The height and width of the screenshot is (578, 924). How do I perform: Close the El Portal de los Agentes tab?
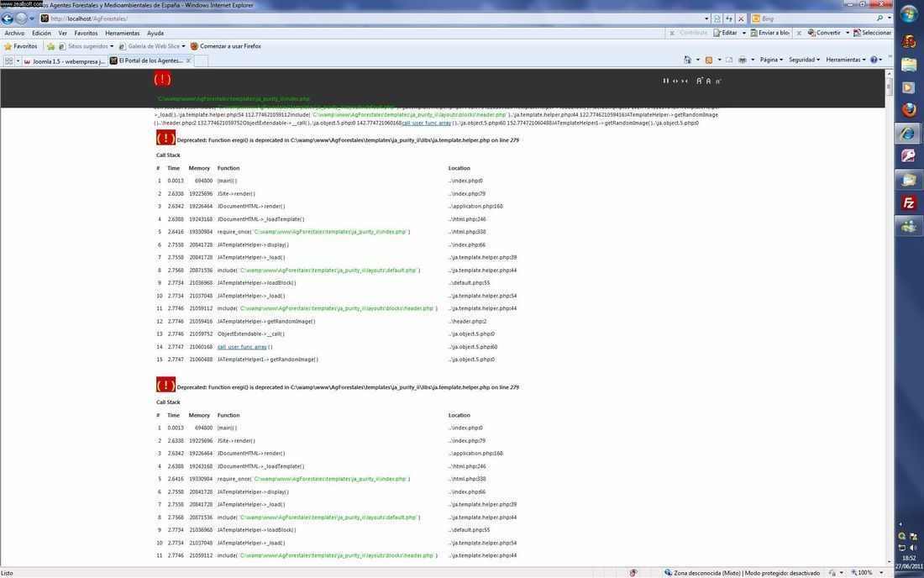coord(188,60)
